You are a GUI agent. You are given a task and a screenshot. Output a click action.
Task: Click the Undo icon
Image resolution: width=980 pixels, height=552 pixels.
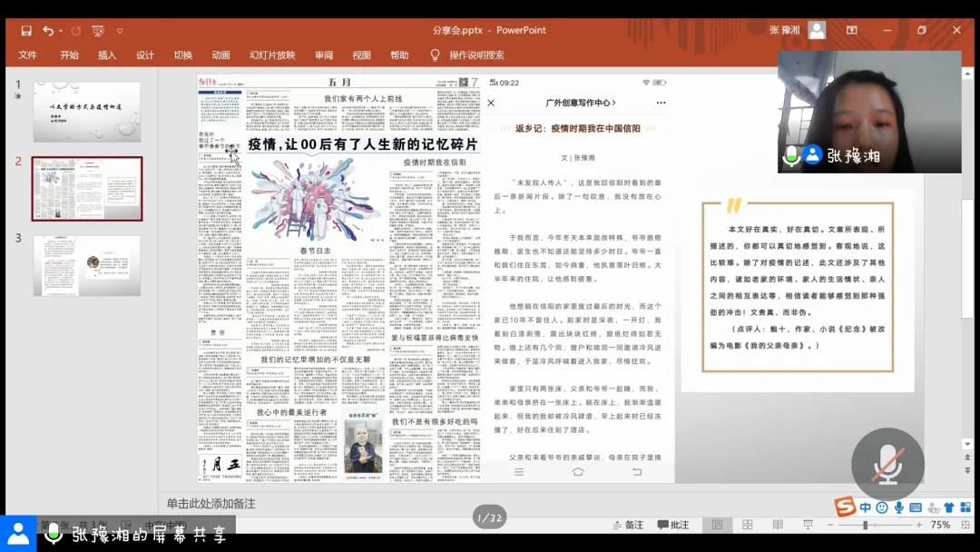coord(47,30)
